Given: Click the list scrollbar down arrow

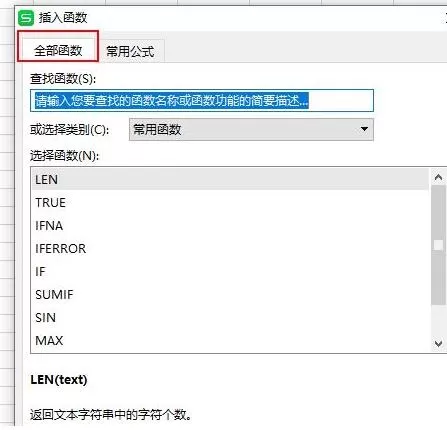Looking at the screenshot, I should click(438, 343).
